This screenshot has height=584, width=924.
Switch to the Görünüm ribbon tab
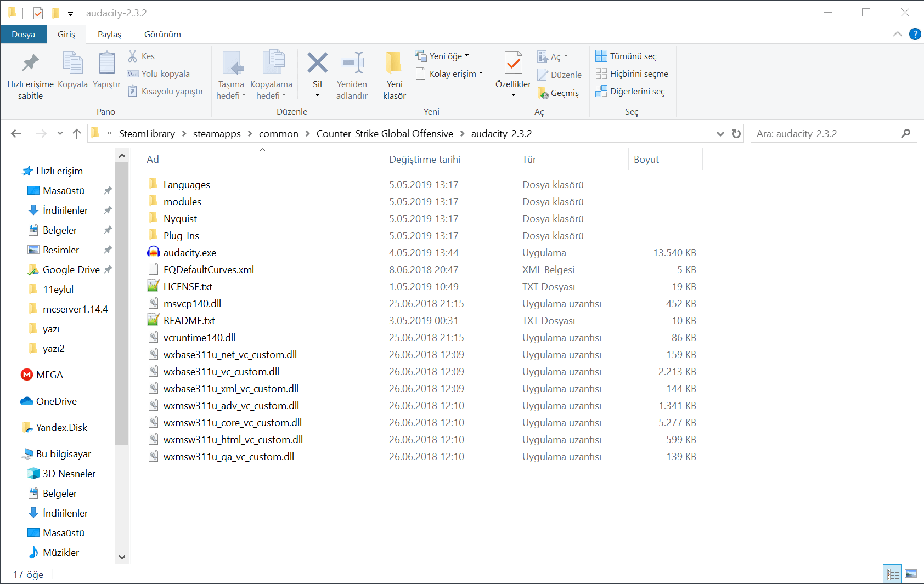point(162,34)
